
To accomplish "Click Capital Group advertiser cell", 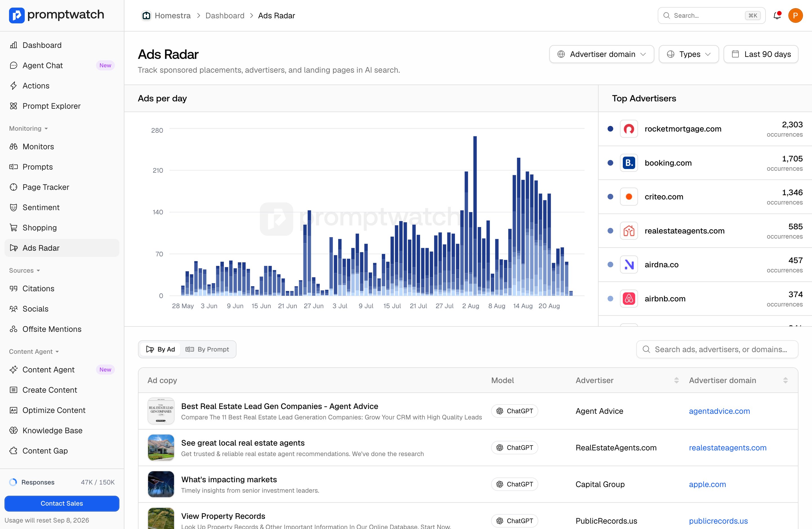I will pos(600,484).
